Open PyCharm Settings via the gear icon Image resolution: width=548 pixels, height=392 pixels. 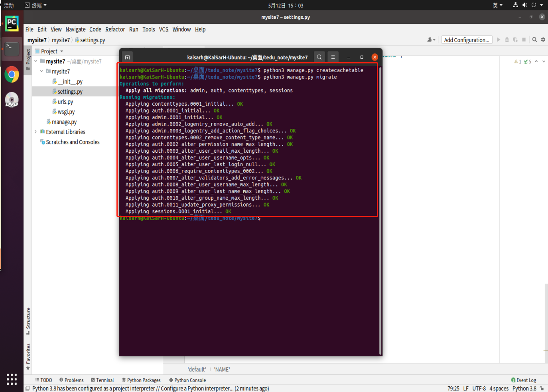[543, 39]
